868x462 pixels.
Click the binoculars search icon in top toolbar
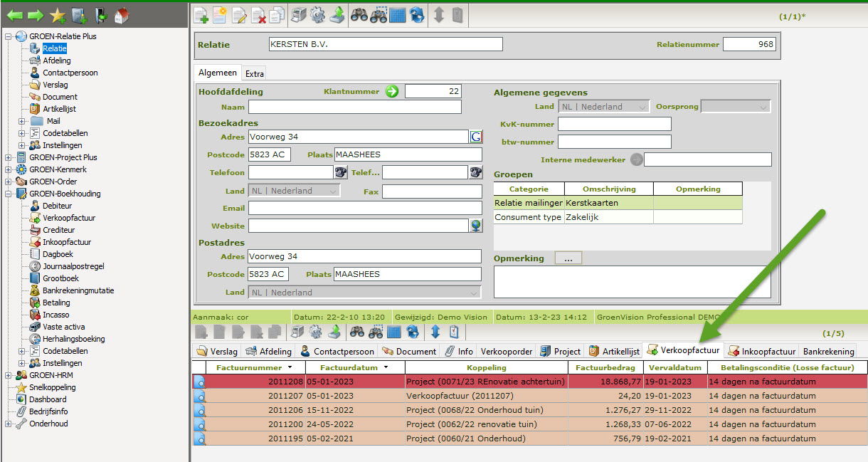pos(359,14)
